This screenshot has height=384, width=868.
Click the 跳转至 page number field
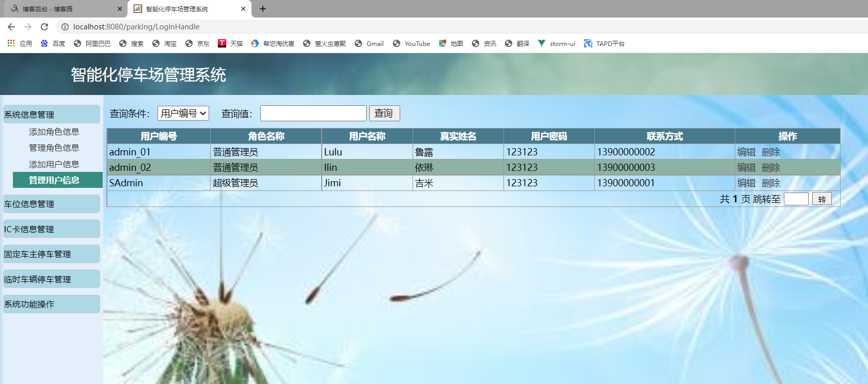(796, 199)
